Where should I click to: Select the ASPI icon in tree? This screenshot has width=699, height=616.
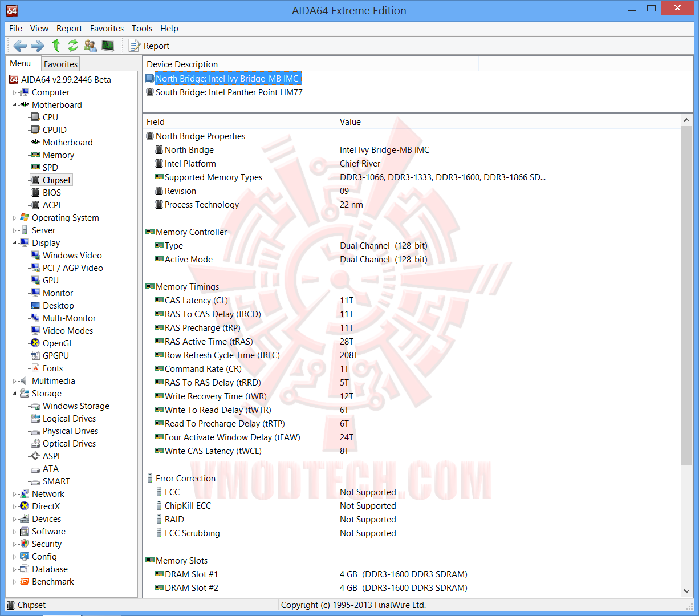35,456
